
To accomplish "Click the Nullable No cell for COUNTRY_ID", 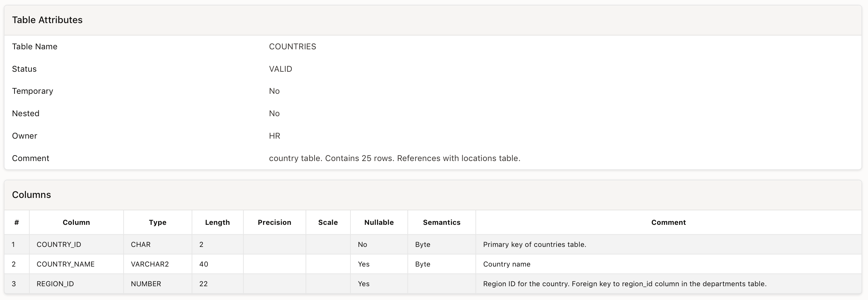I will coord(379,244).
